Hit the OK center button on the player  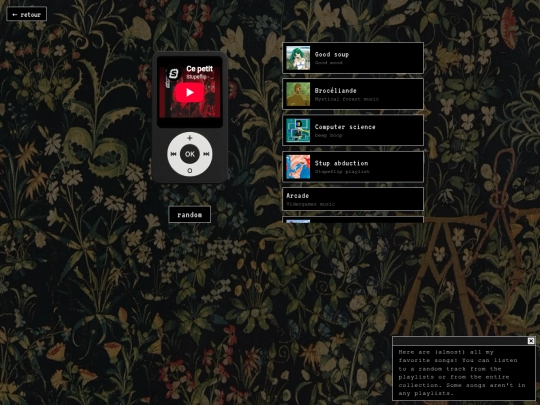(x=190, y=154)
